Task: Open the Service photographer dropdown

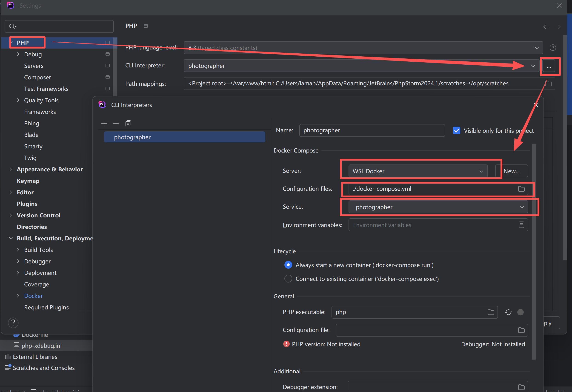Action: [x=438, y=207]
